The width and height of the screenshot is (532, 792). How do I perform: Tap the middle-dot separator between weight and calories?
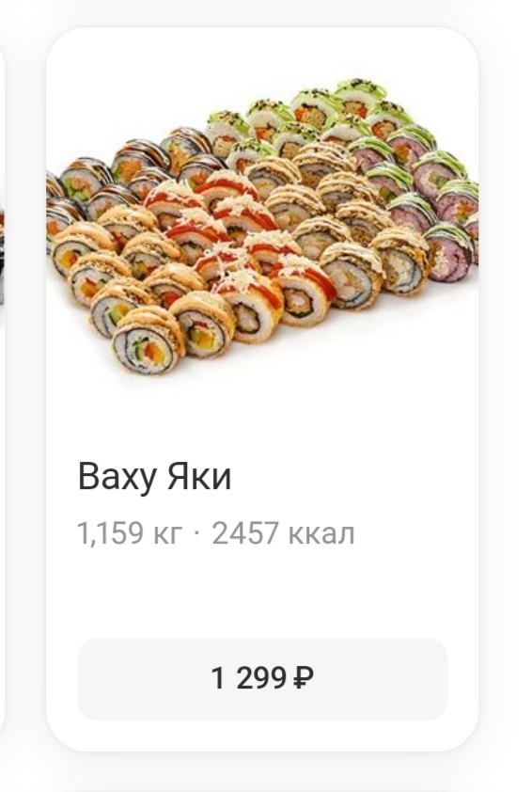196,533
